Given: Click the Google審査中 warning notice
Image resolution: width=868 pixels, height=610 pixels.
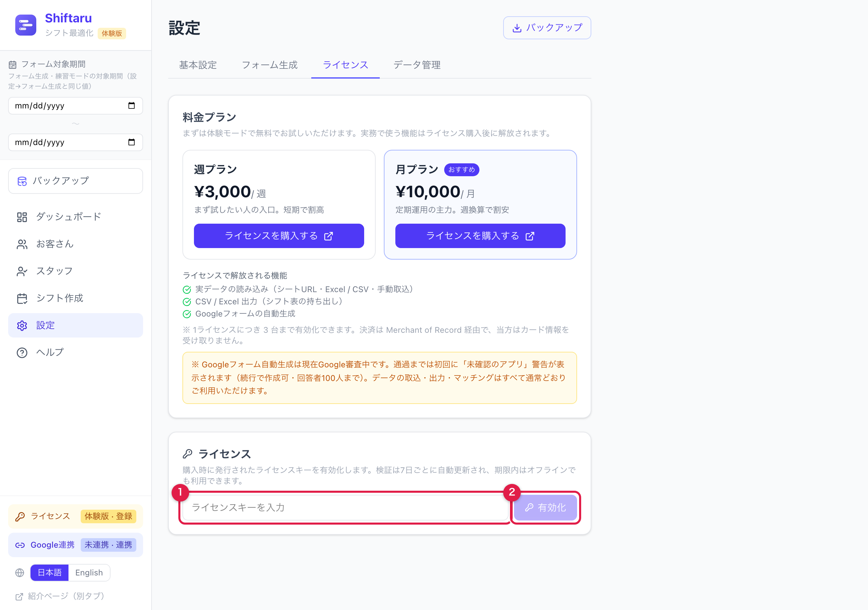Looking at the screenshot, I should tap(379, 378).
